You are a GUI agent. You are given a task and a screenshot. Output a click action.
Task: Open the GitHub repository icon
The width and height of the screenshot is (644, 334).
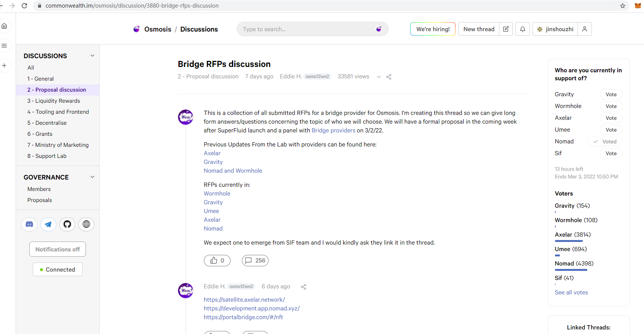coord(67,224)
